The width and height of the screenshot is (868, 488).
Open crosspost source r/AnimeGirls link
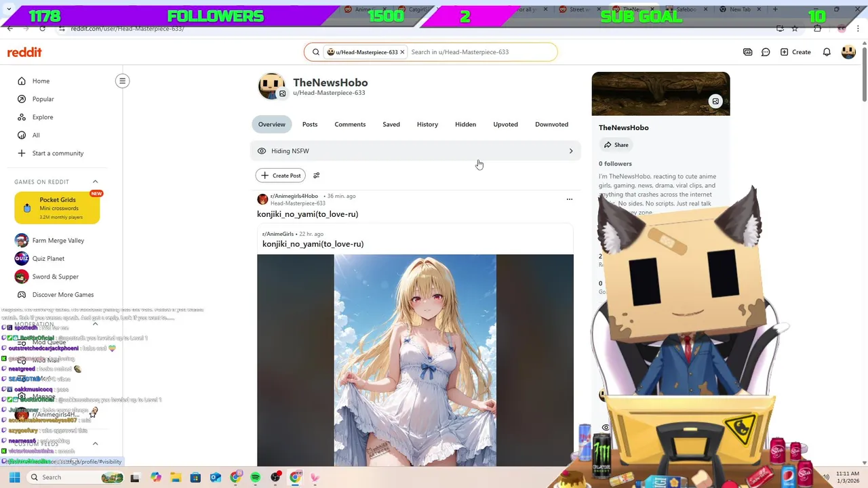pyautogui.click(x=278, y=234)
